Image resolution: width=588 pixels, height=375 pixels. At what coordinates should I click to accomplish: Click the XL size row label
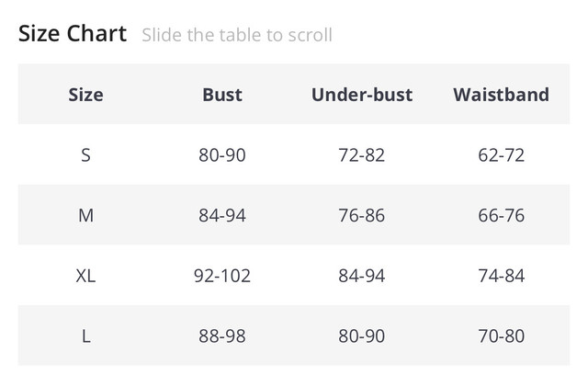pyautogui.click(x=85, y=276)
